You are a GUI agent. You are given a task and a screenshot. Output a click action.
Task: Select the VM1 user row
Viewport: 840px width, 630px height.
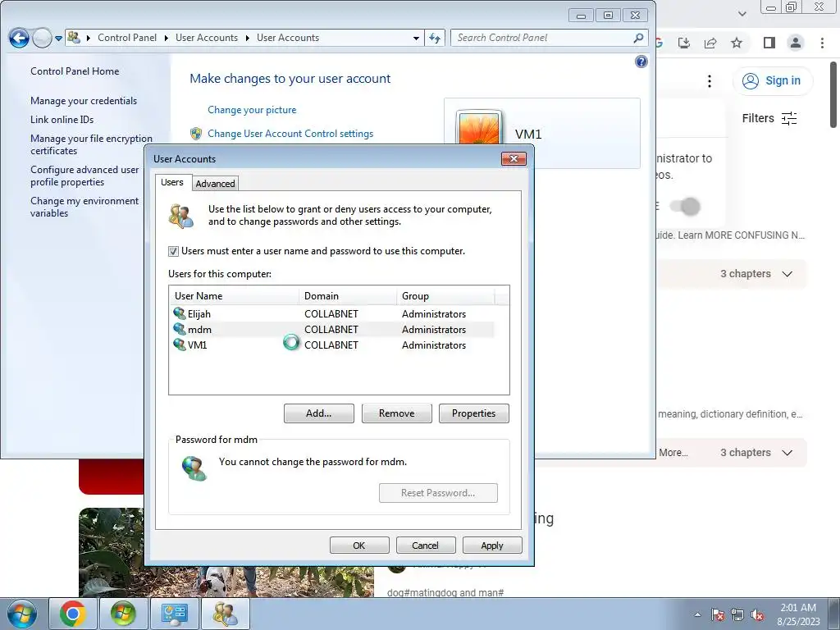click(332, 345)
